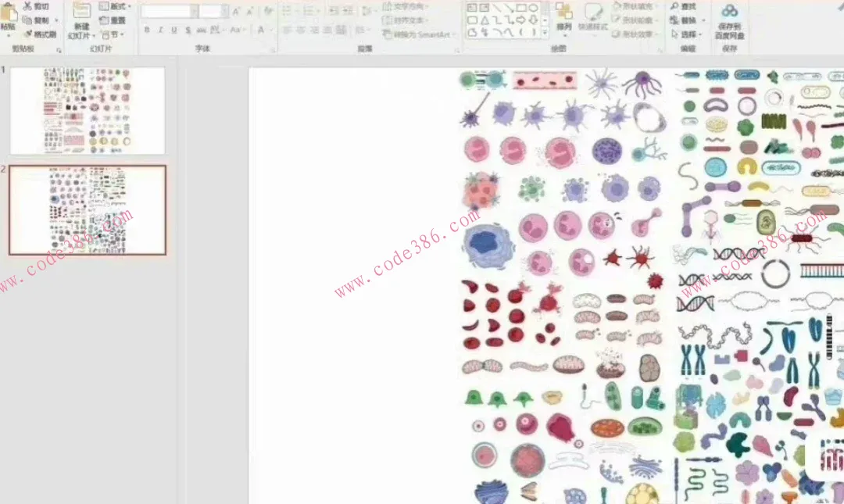Toggle italic formatting
This screenshot has height=504, width=844.
pos(159,30)
